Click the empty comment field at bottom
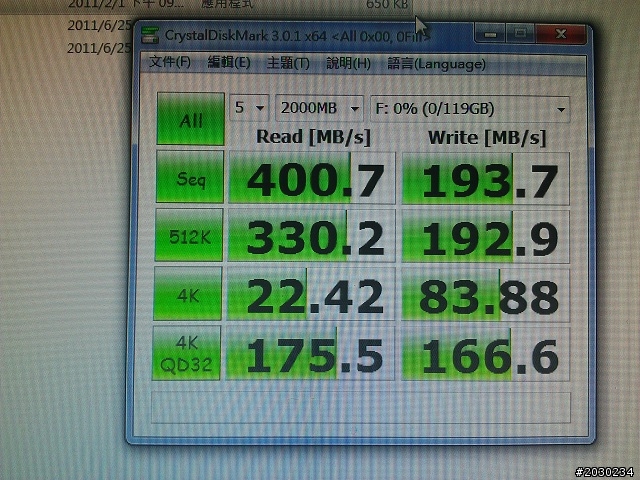Screen dimensions: 640x480 [361, 407]
